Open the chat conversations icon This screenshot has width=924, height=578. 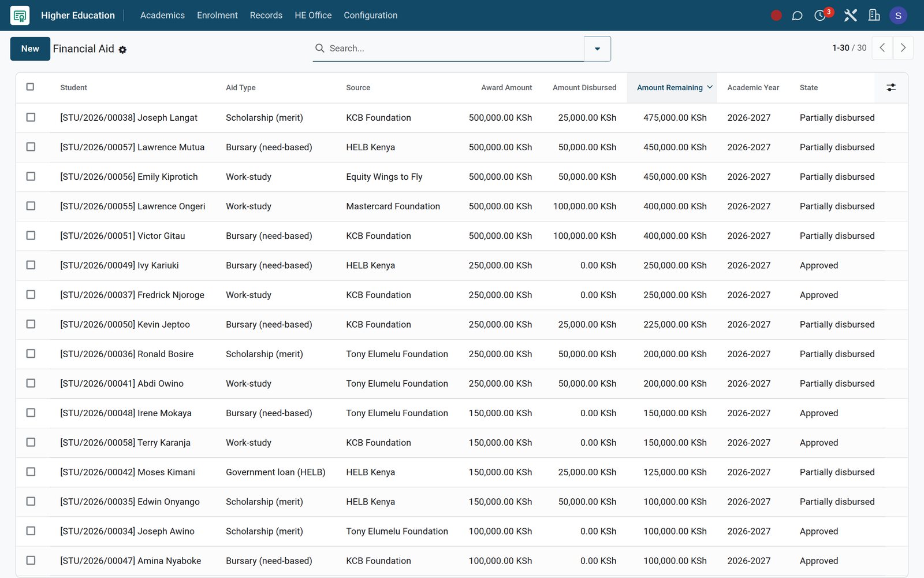797,16
